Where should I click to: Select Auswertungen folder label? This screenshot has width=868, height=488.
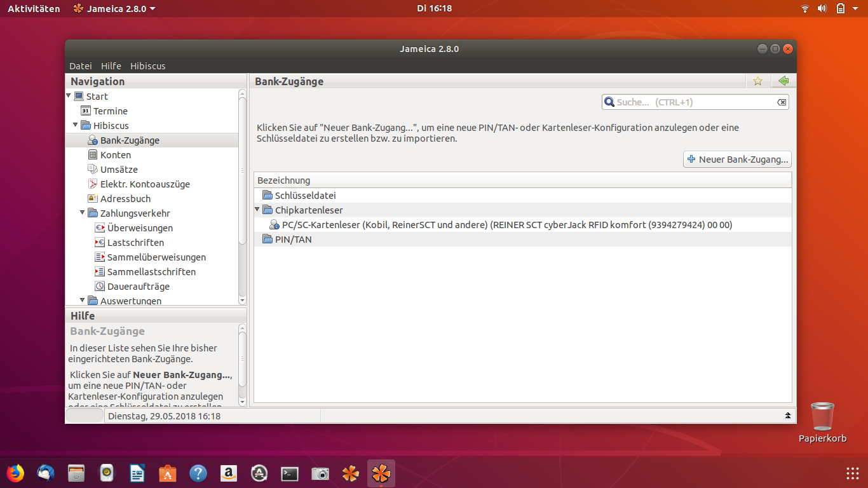131,301
